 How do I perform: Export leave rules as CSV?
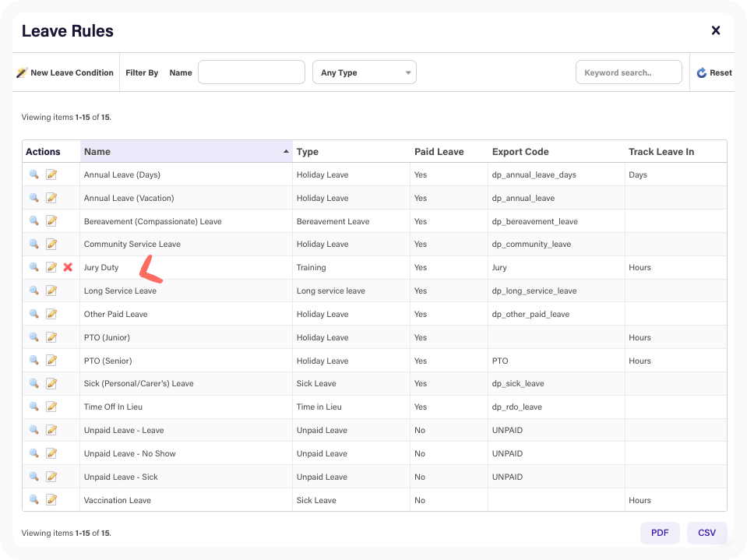pyautogui.click(x=707, y=533)
